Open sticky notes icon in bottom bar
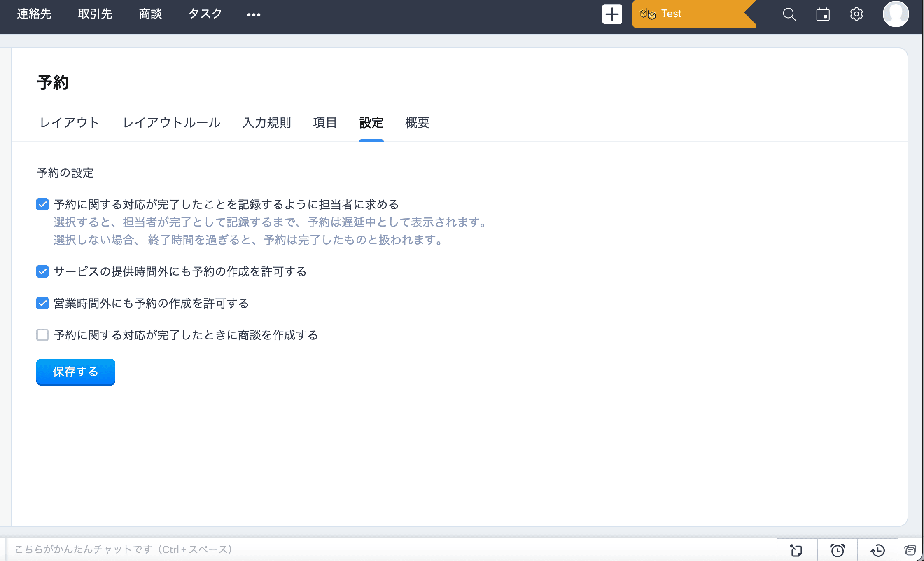 pos(796,550)
